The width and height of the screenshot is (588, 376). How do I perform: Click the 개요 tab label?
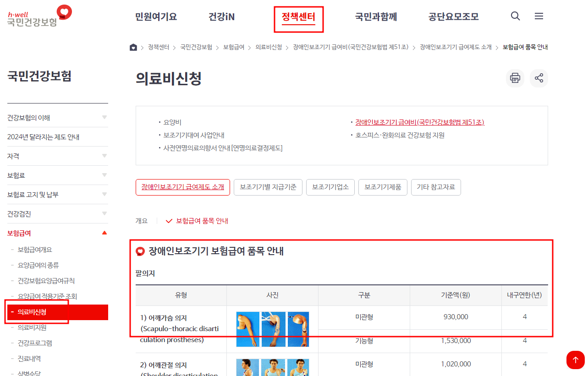pos(142,220)
